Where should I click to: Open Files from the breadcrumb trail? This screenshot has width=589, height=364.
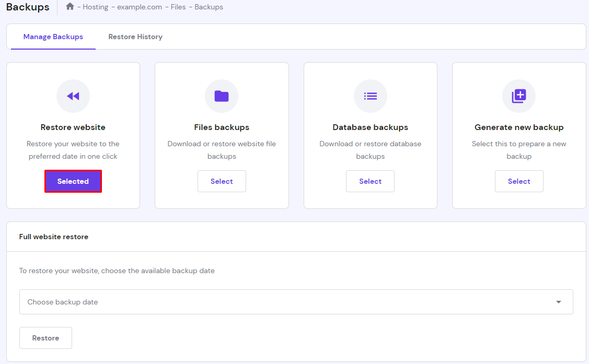(178, 7)
